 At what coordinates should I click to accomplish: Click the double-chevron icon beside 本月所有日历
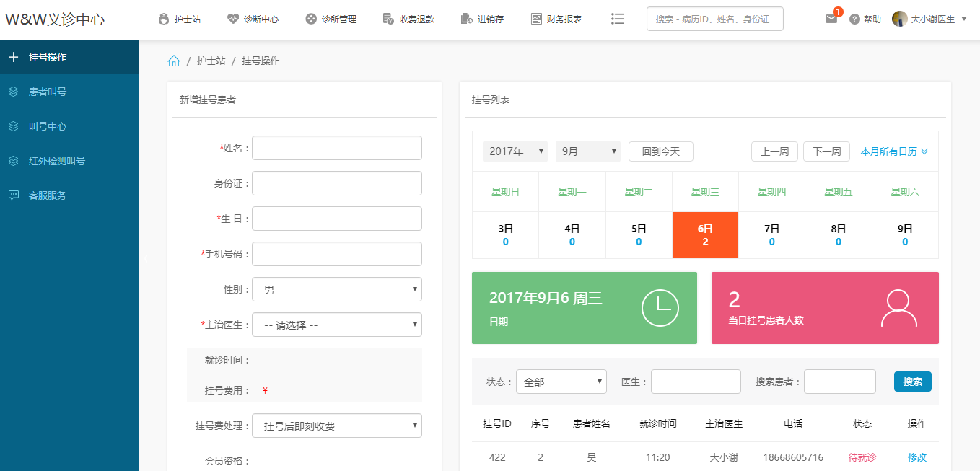coord(924,151)
